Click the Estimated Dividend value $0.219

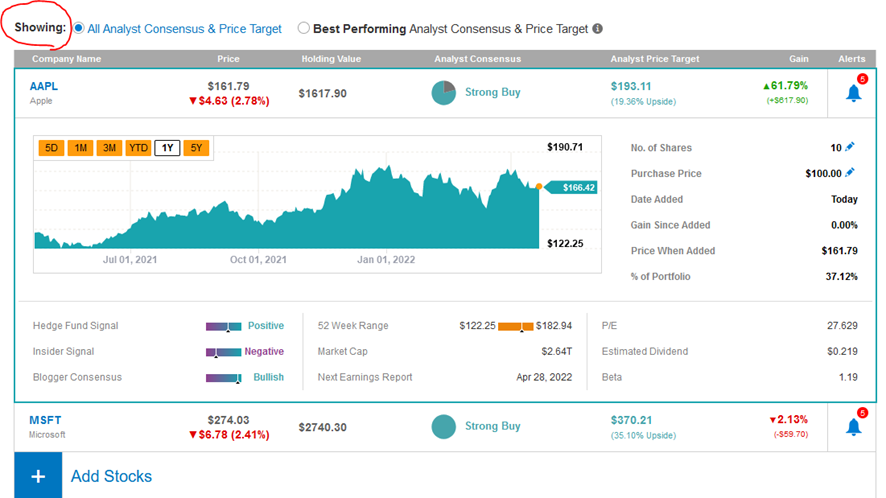(842, 352)
